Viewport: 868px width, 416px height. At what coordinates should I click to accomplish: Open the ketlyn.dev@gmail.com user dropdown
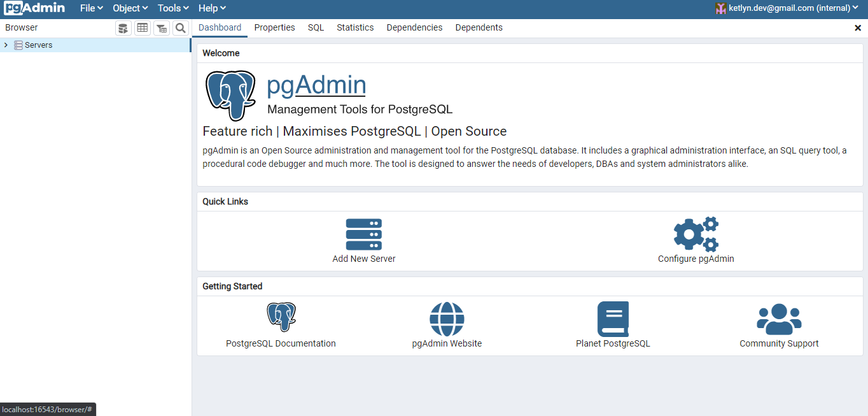point(794,8)
